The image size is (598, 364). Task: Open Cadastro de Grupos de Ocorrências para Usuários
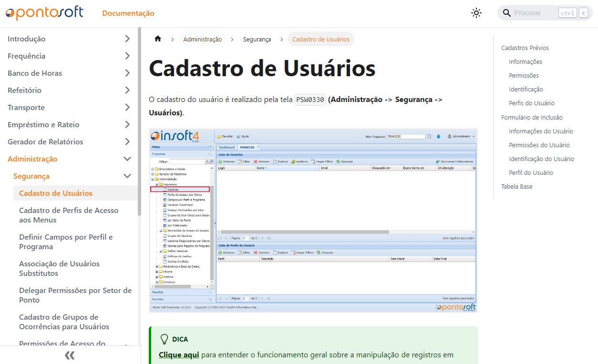pyautogui.click(x=75, y=322)
